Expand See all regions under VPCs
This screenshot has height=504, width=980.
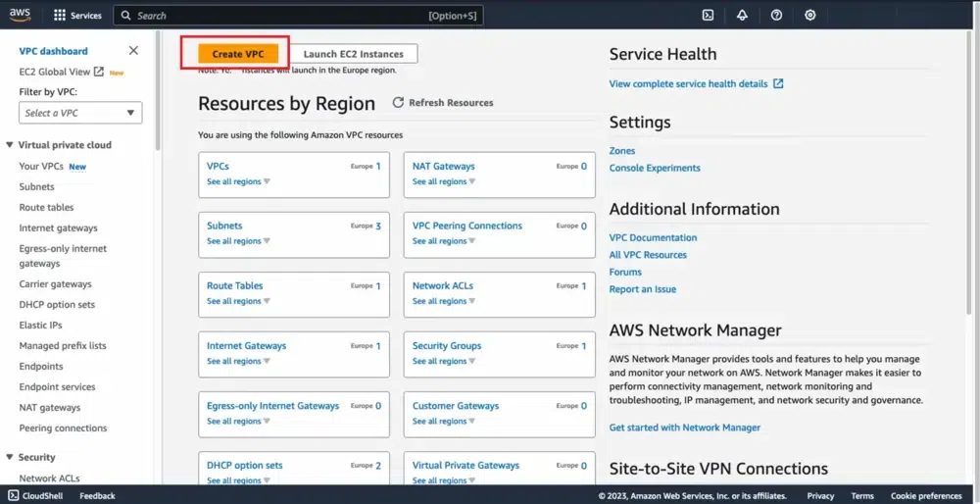[x=238, y=181]
